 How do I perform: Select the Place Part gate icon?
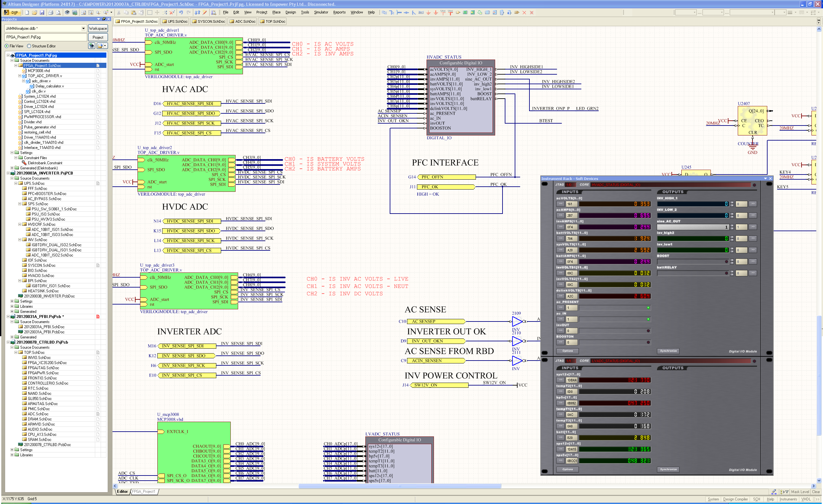coord(458,12)
